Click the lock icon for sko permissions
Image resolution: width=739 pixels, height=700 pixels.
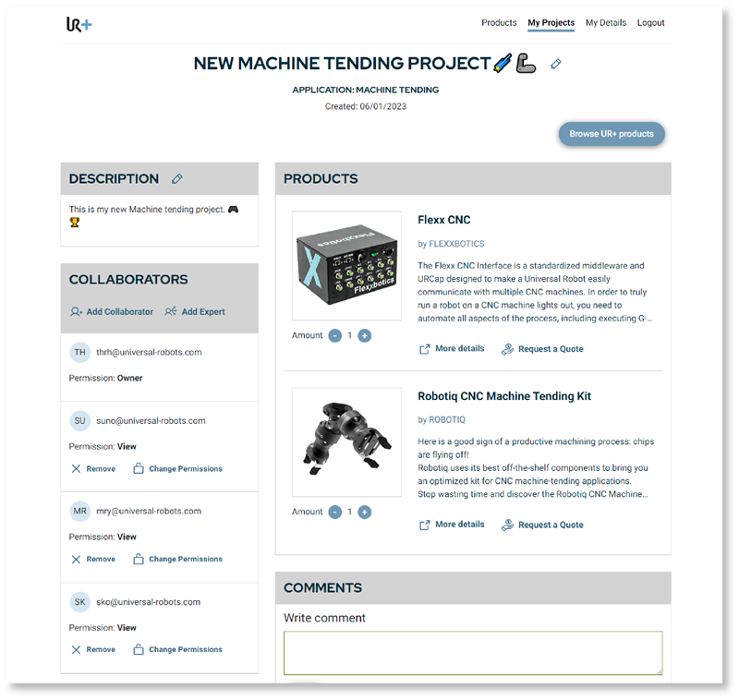click(138, 649)
